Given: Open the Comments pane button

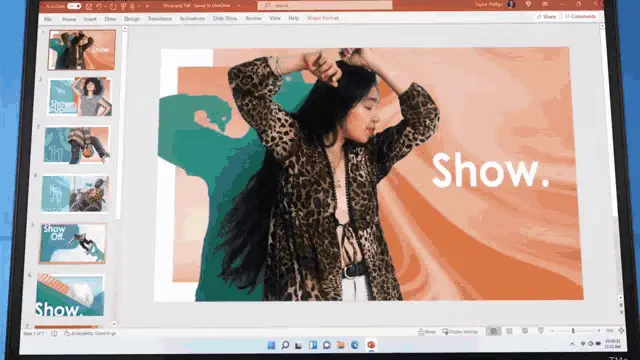Looking at the screenshot, I should click(580, 16).
